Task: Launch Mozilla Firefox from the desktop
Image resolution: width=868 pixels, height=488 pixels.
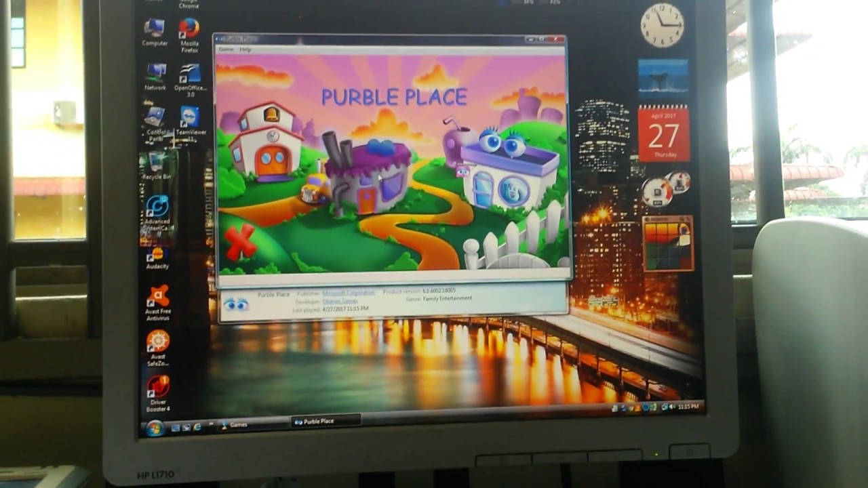Action: coord(189,35)
